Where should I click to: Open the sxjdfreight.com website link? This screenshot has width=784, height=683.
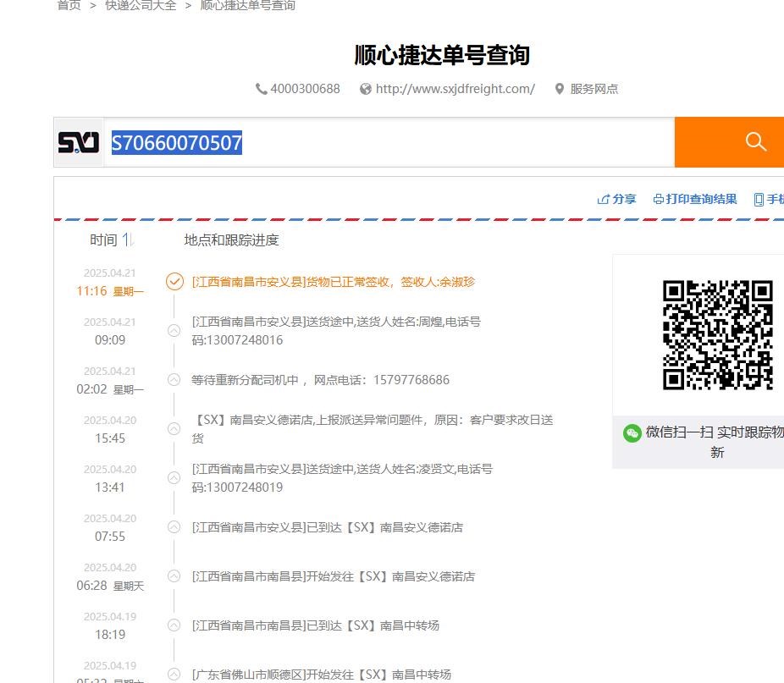click(455, 89)
